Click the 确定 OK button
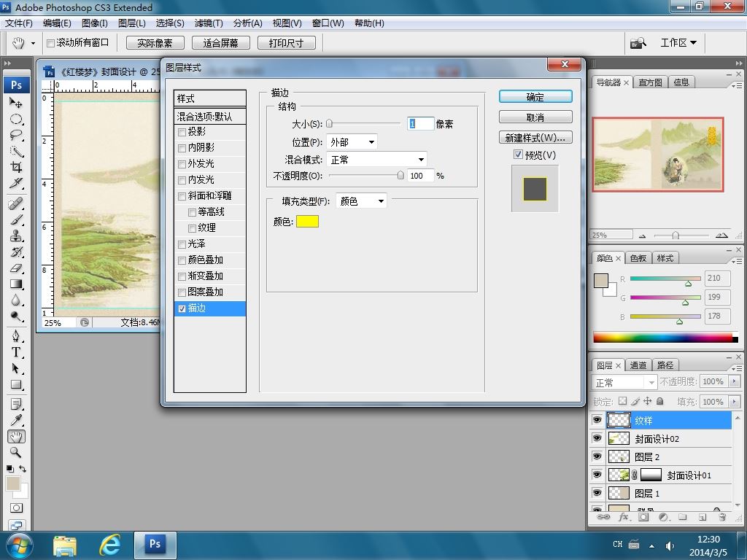The height and width of the screenshot is (560, 747). coord(535,97)
